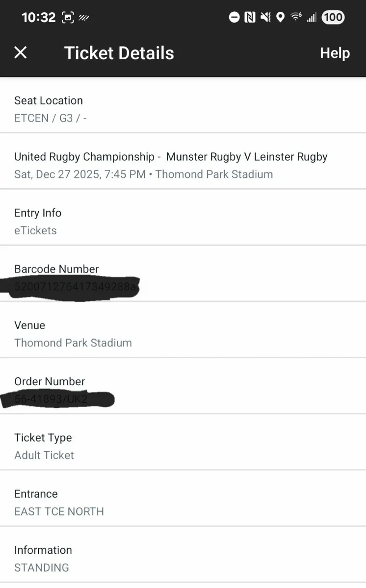This screenshot has height=588, width=366.
Task: Tap the NFC indicator in the status bar
Action: click(x=250, y=17)
